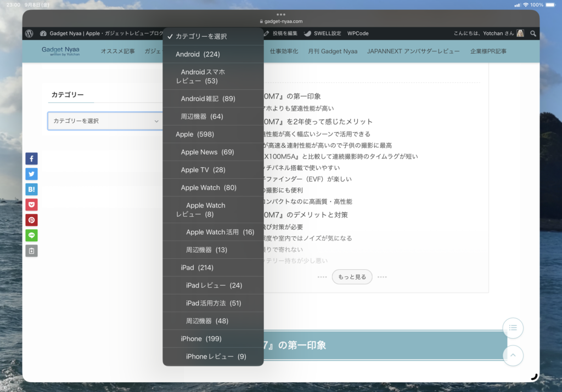Choose iPadレビュー (24) category

click(x=213, y=285)
